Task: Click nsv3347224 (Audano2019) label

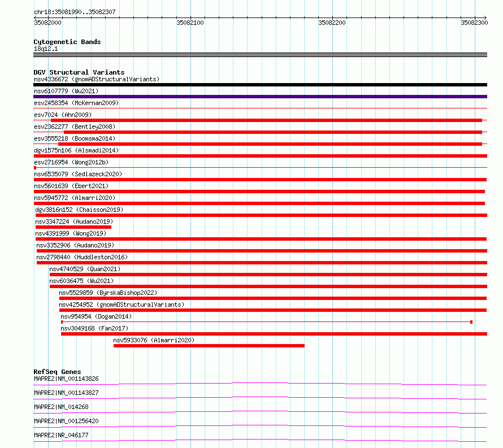Action: [x=74, y=221]
